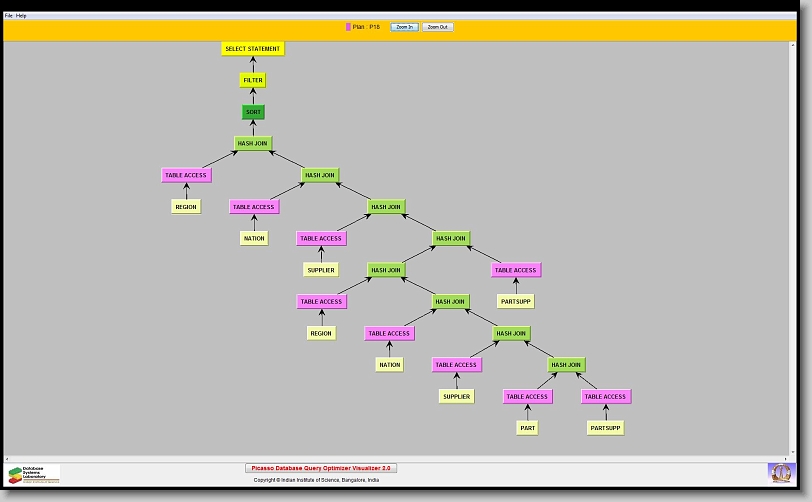Image resolution: width=812 pixels, height=502 pixels.
Task: Select the PART table leaf node
Action: tap(528, 428)
